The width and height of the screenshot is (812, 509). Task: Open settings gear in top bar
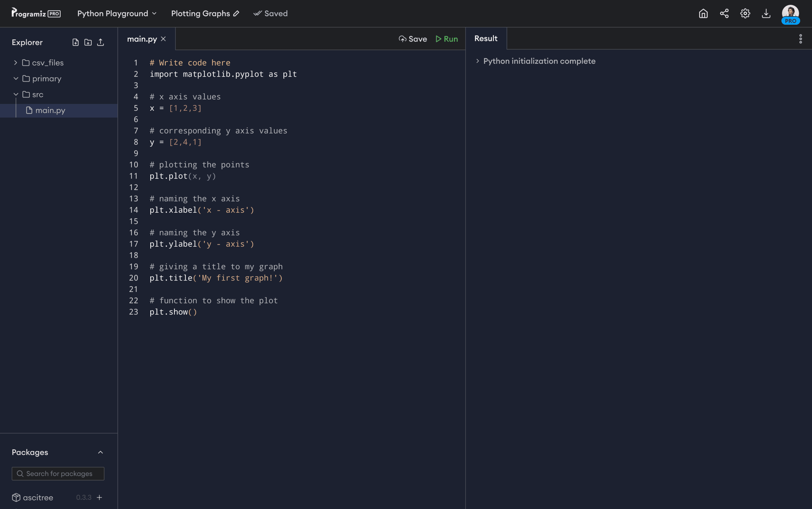click(x=745, y=13)
